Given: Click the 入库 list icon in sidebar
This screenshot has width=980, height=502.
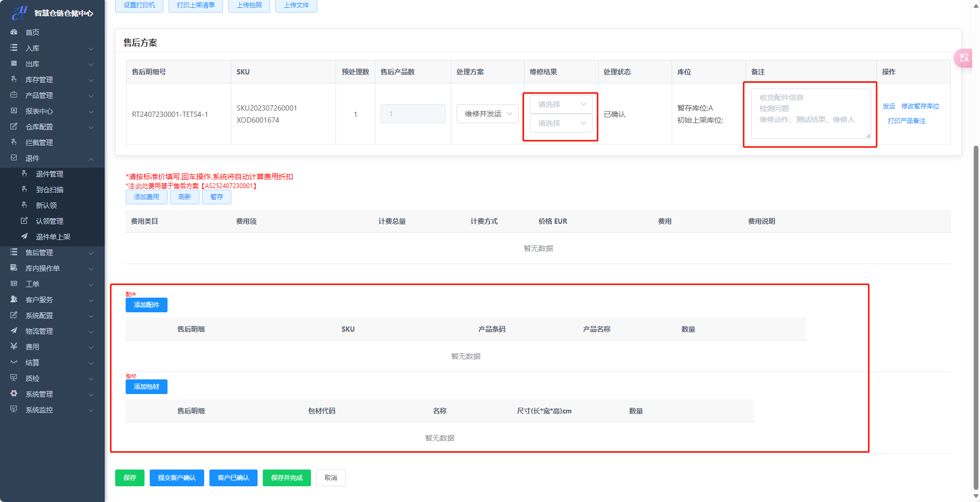Looking at the screenshot, I should pos(14,48).
